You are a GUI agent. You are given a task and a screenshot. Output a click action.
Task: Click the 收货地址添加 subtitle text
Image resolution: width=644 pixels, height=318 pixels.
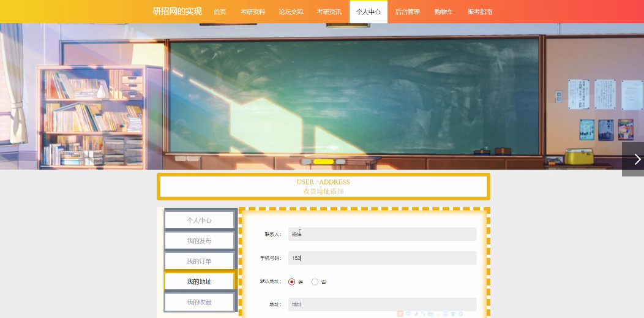coord(323,191)
